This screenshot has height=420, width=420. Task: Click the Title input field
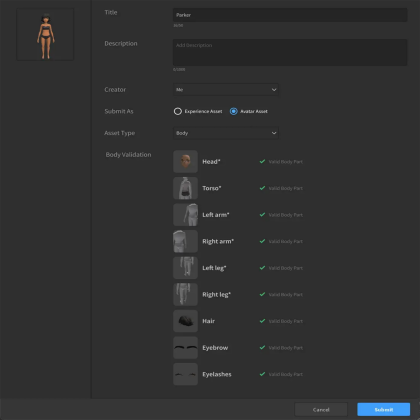(290, 15)
